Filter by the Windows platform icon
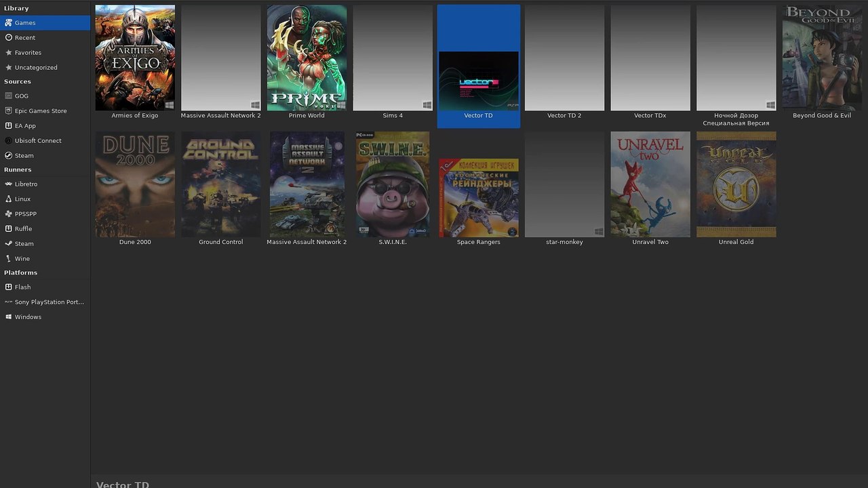This screenshot has height=488, width=868. pos(8,317)
